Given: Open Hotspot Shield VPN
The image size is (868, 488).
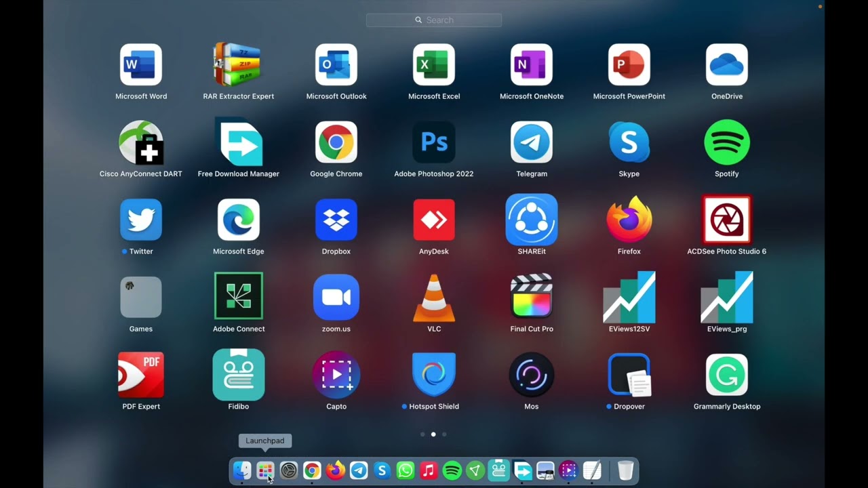Looking at the screenshot, I should 434,374.
